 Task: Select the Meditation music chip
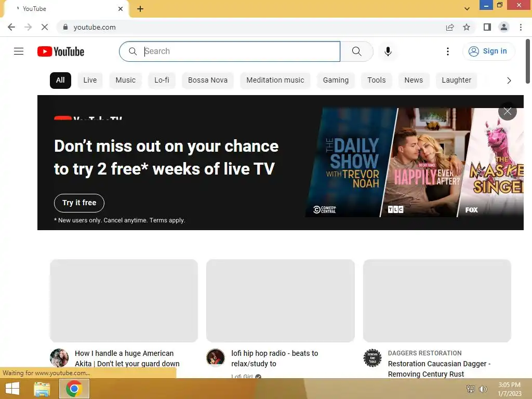tap(275, 81)
